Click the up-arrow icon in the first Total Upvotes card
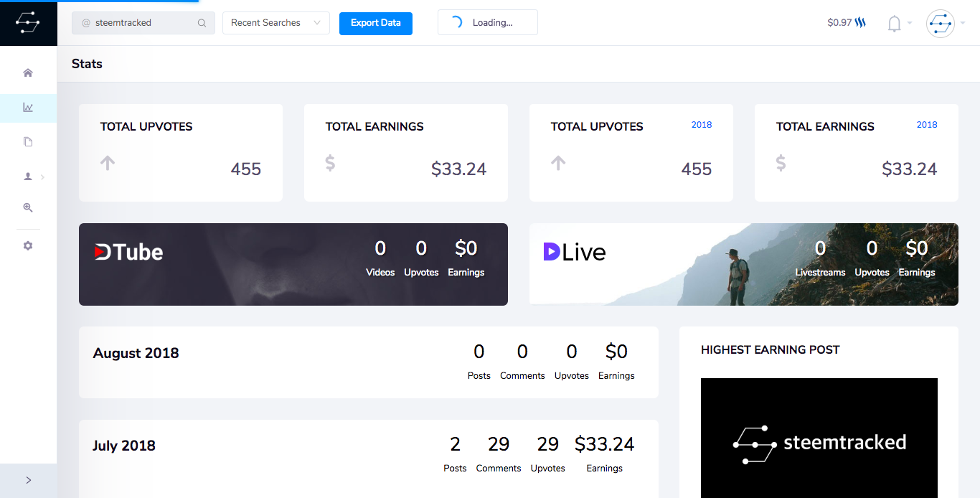980x498 pixels. [x=108, y=163]
